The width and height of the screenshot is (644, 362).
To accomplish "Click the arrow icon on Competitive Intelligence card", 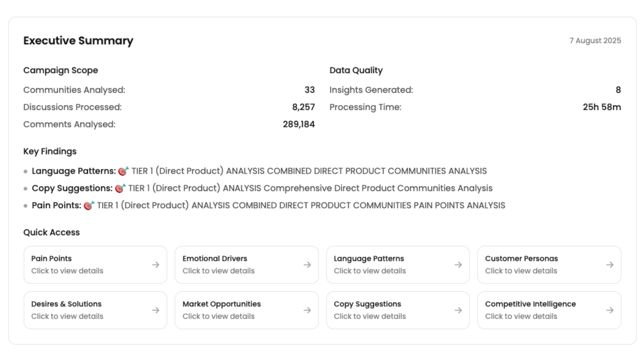I will point(610,310).
